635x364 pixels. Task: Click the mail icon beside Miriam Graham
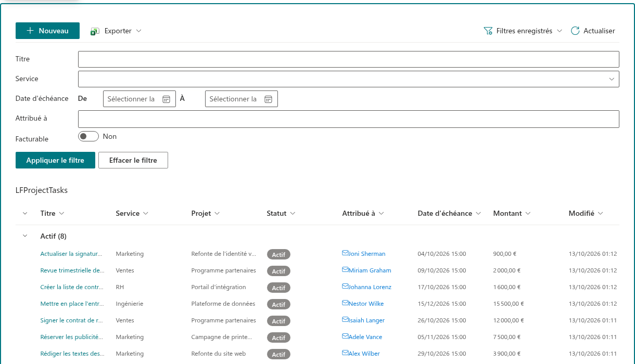pos(345,270)
